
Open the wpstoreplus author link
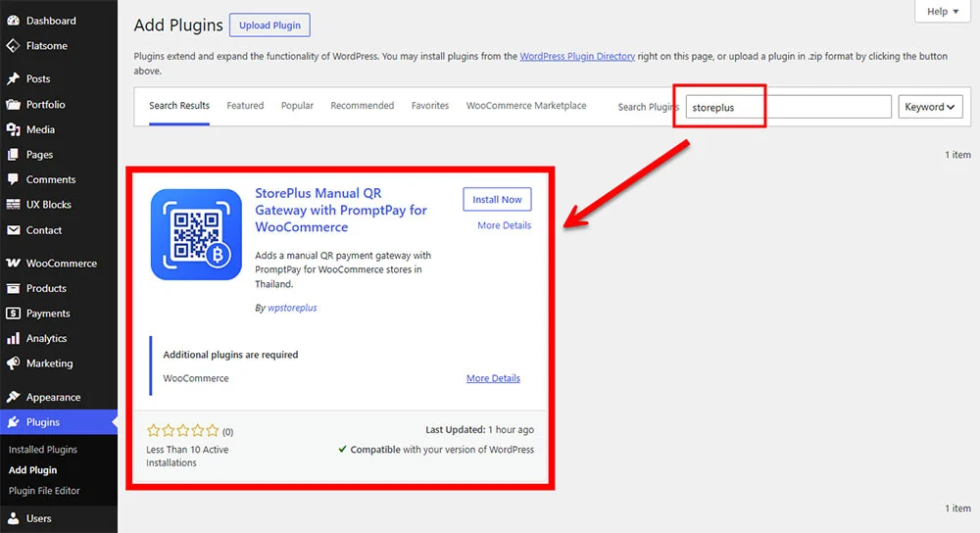(x=292, y=308)
